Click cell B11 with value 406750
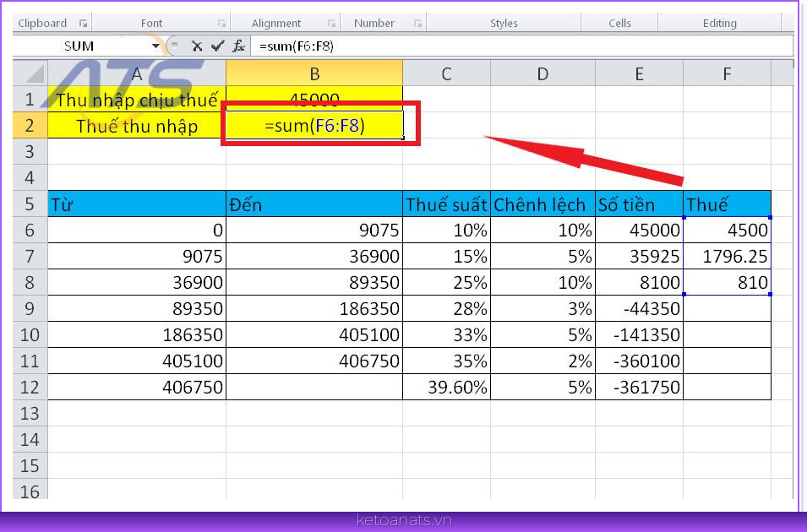The image size is (807, 532). click(x=314, y=361)
